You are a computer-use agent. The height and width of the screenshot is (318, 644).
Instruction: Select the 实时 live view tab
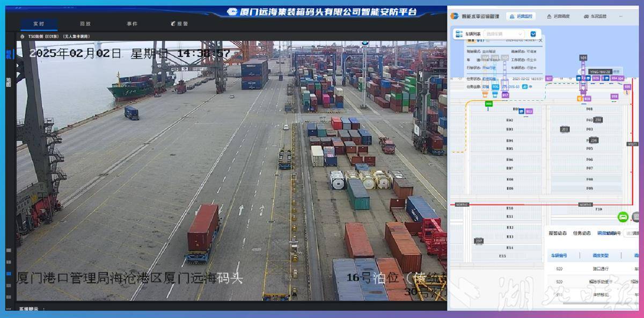[x=39, y=24]
